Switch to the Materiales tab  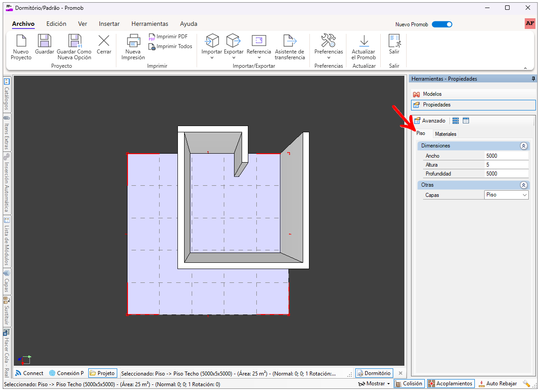[x=445, y=134]
